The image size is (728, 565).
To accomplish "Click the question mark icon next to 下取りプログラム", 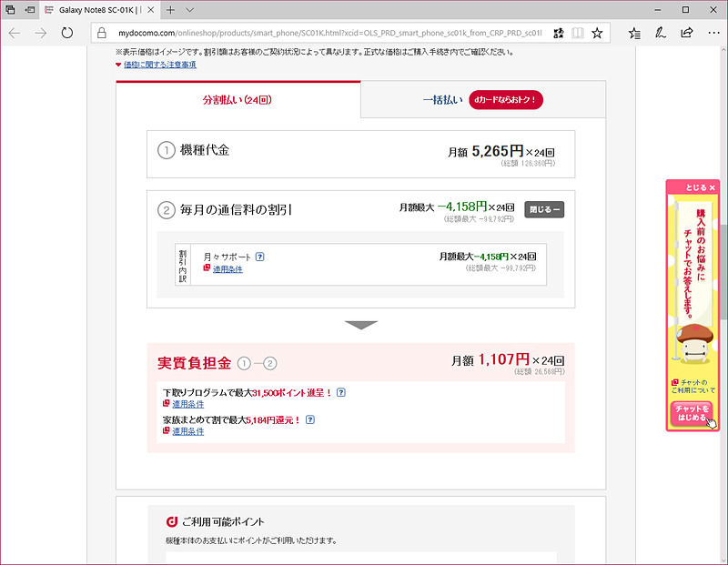I will tap(341, 393).
